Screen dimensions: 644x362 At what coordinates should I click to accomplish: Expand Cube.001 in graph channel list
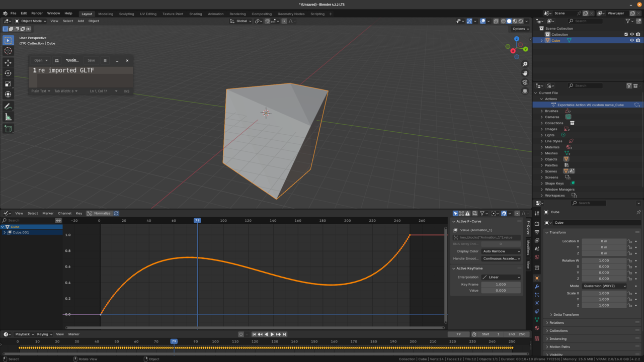(5, 233)
